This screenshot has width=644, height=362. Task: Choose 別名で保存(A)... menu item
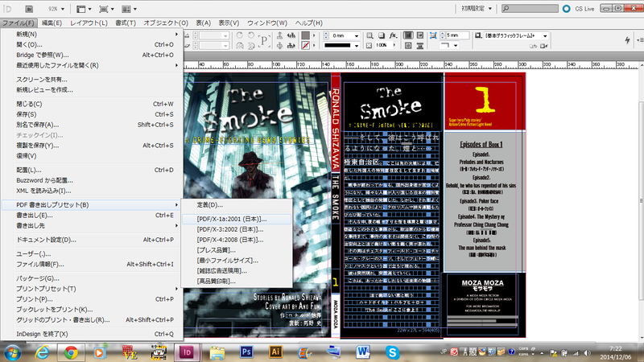coord(93,125)
